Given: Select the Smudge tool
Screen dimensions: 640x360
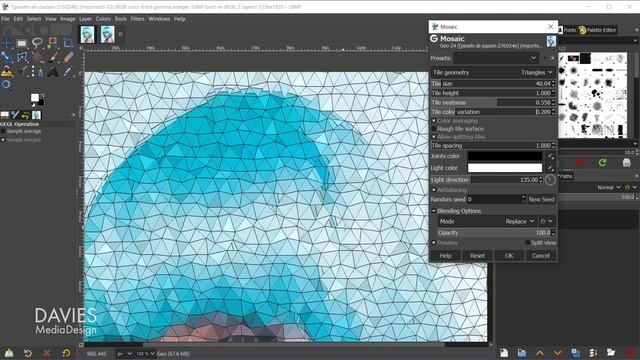Looking at the screenshot, I should coord(22,72).
